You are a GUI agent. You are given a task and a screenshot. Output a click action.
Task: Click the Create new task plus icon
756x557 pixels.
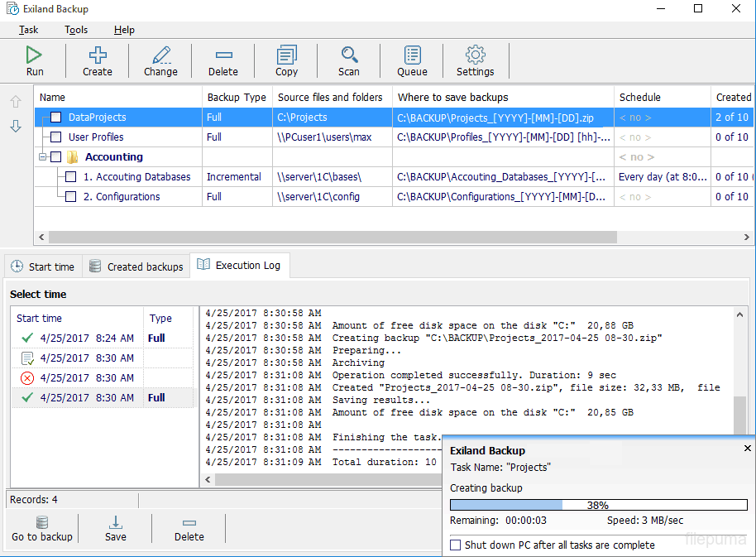(x=98, y=55)
